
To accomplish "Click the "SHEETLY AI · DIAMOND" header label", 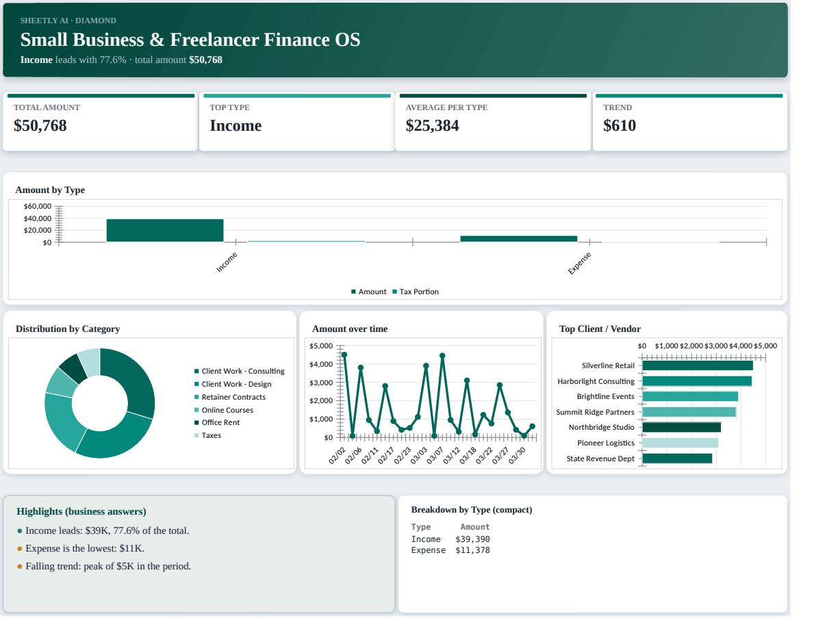I will point(68,21).
